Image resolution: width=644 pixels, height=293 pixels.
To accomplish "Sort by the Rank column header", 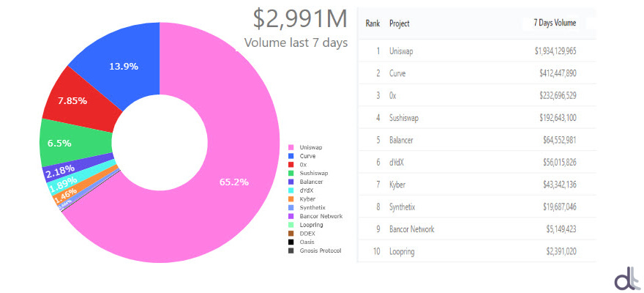I will tap(372, 24).
